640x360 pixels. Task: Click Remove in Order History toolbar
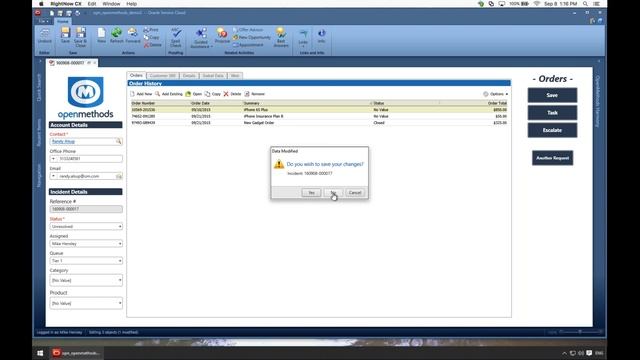click(x=254, y=94)
